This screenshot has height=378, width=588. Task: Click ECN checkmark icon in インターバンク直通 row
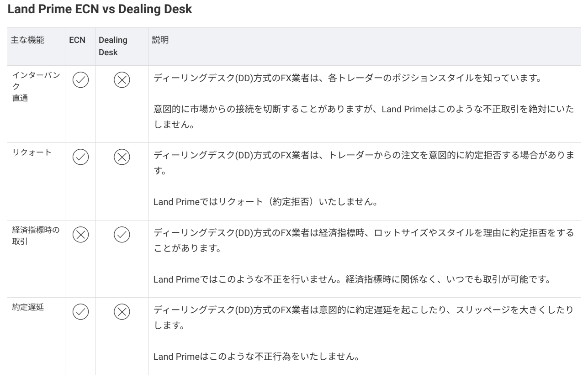81,80
